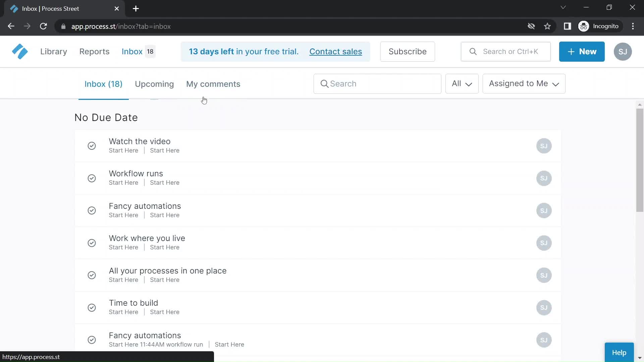This screenshot has height=362, width=644.
Task: Click the Contact sales link
Action: [x=336, y=51]
